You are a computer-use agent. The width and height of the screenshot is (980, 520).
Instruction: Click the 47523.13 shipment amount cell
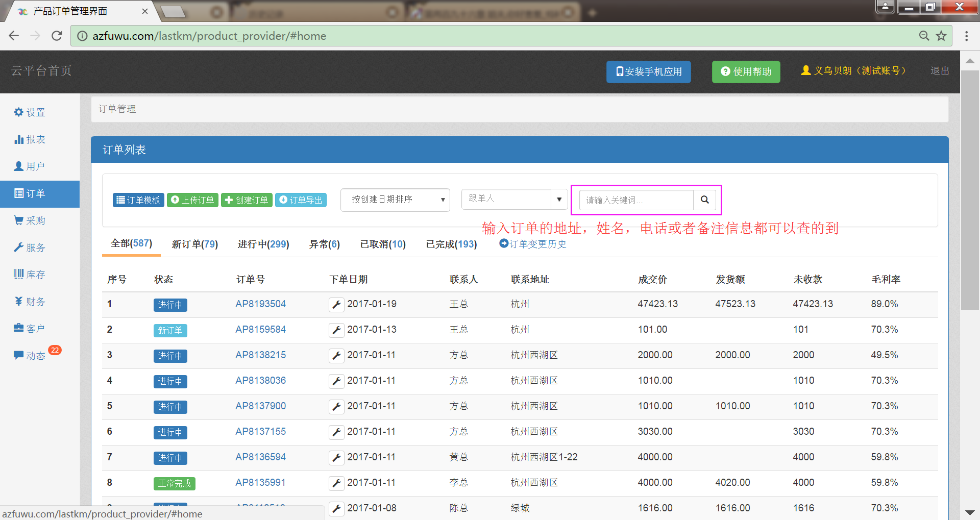click(735, 304)
